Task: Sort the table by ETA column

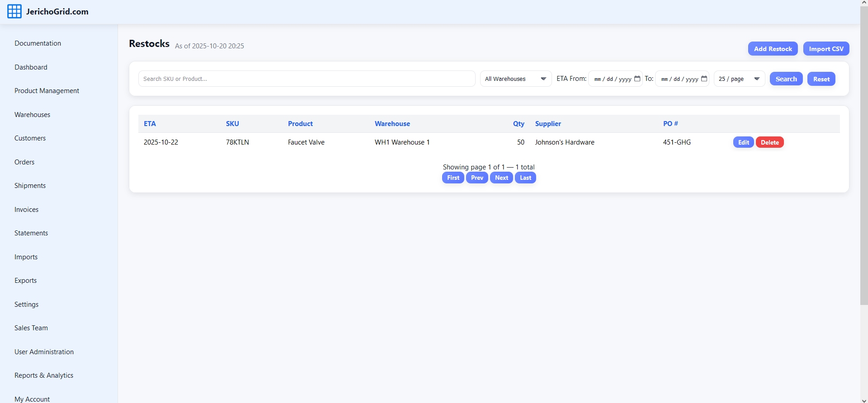Action: point(150,124)
